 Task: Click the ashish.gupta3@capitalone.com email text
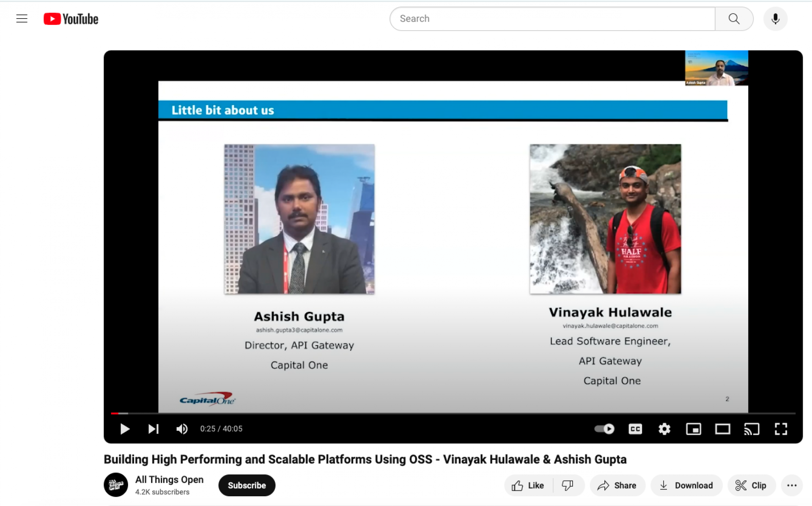(x=299, y=330)
